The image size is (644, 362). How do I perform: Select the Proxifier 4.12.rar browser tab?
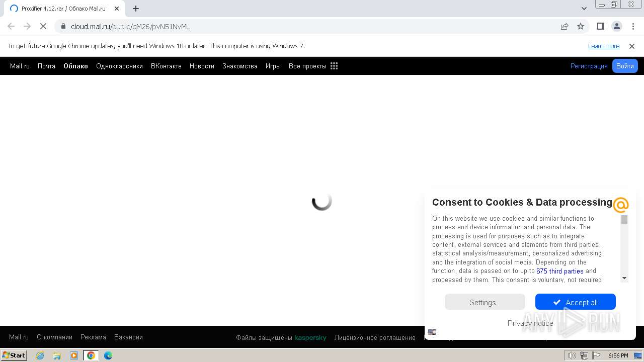63,9
